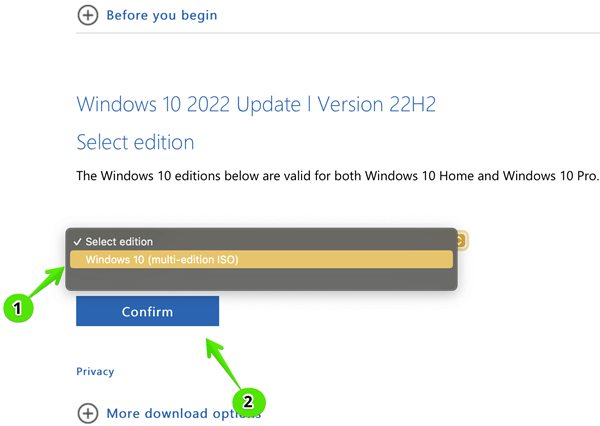The width and height of the screenshot is (600, 426).
Task: Click the checkmark next to Select edition
Action: point(77,242)
